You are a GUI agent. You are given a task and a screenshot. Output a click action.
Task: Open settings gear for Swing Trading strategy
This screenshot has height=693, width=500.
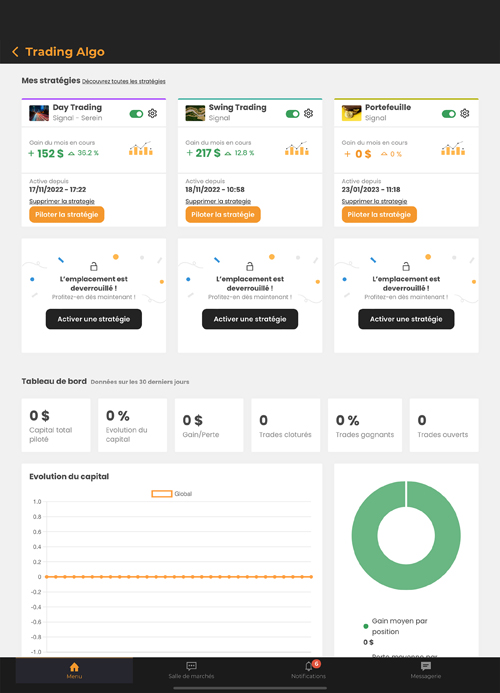309,114
